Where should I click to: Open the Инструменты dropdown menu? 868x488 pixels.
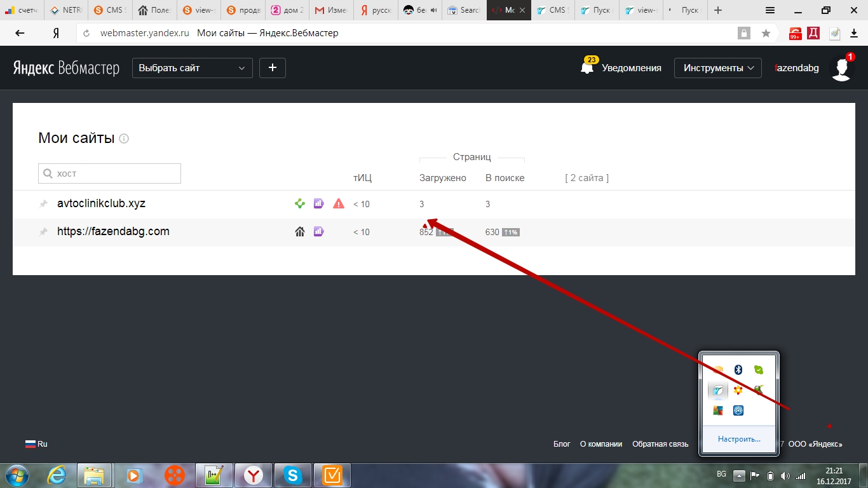tap(717, 68)
